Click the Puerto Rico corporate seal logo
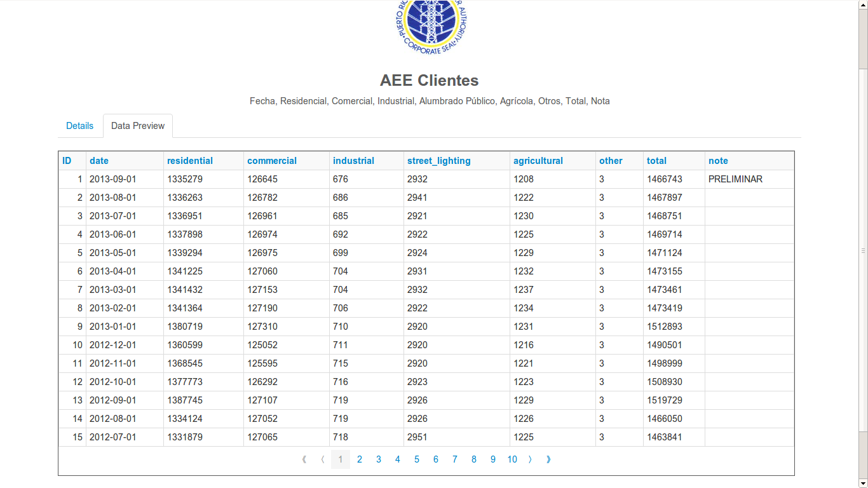Screen dimensions: 868x488 [432, 27]
